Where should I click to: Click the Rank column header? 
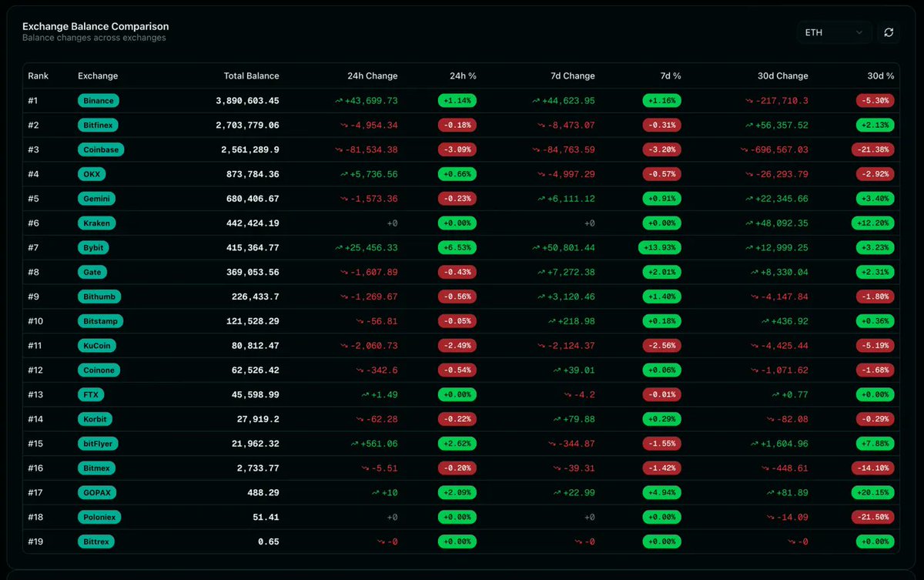pyautogui.click(x=38, y=76)
